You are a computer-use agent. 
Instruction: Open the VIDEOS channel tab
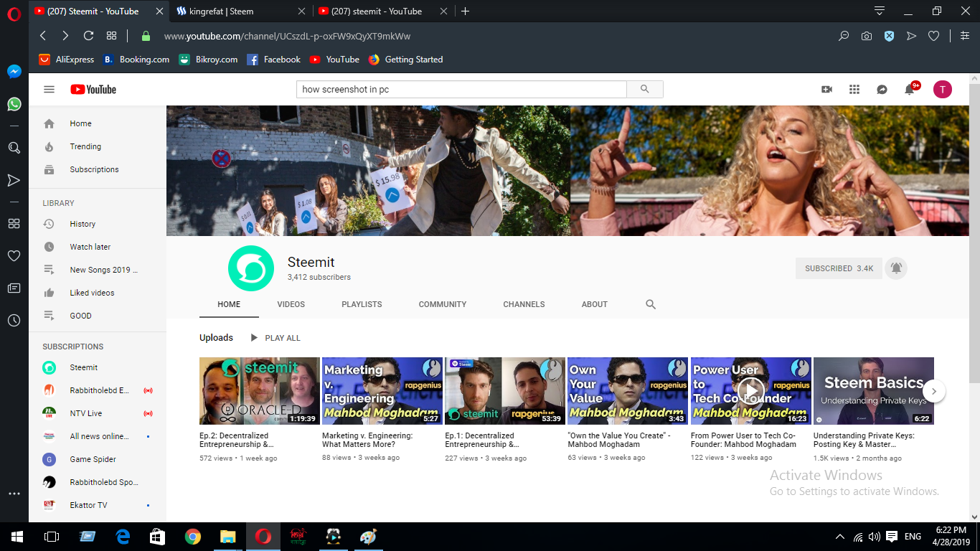click(x=291, y=304)
